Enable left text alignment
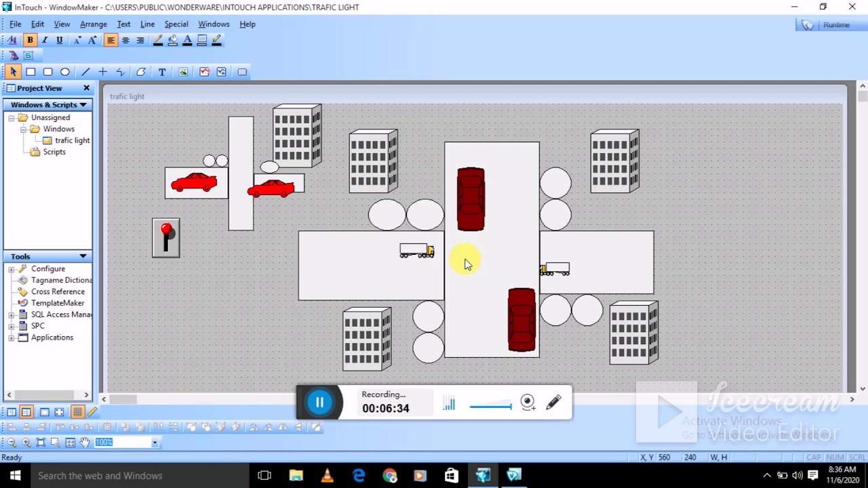Image resolution: width=868 pixels, height=488 pixels. click(111, 41)
